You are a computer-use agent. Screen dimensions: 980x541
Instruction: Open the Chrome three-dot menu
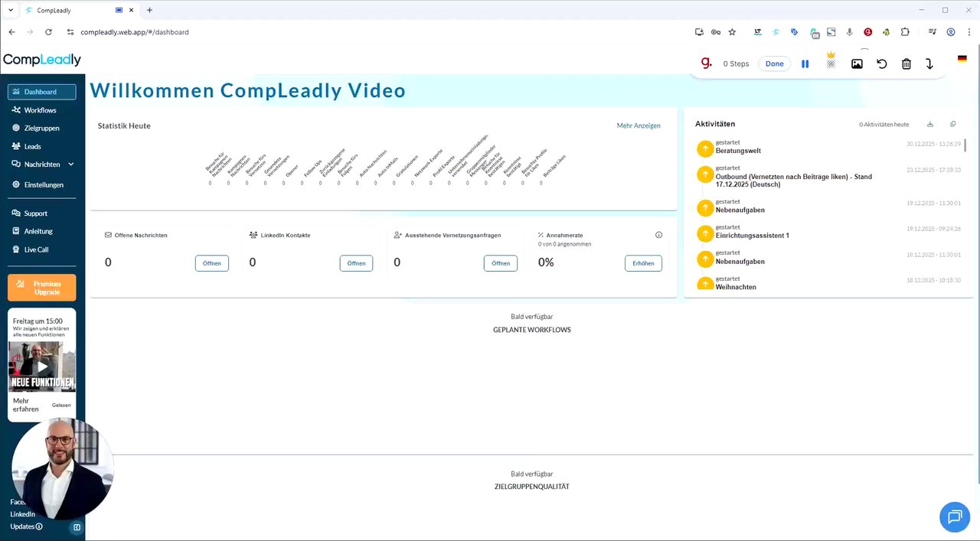(x=969, y=32)
